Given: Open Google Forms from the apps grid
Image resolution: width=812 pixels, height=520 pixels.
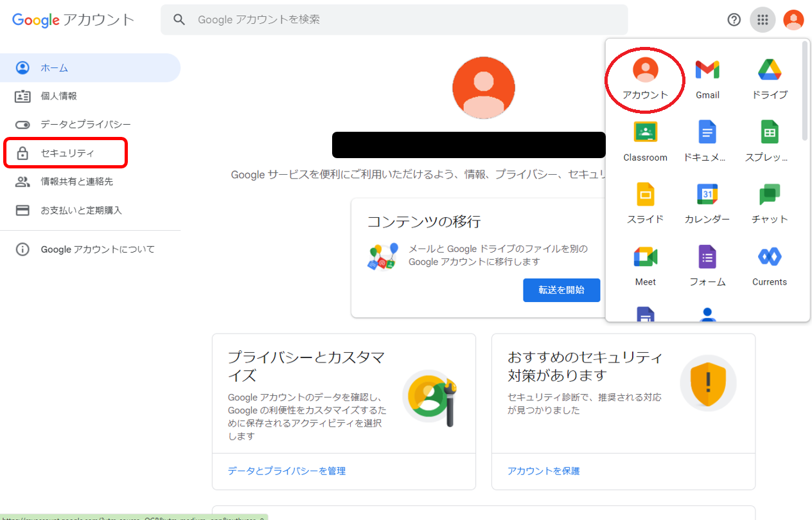Looking at the screenshot, I should pos(707,265).
